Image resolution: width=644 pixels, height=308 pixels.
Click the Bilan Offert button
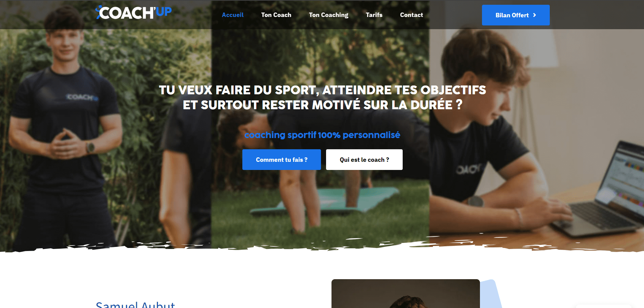516,15
